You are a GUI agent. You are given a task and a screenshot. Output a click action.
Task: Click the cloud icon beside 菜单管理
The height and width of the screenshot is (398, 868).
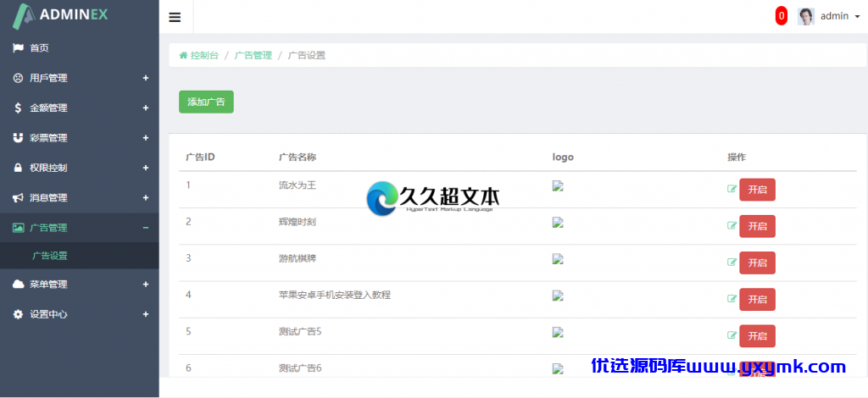tap(19, 285)
